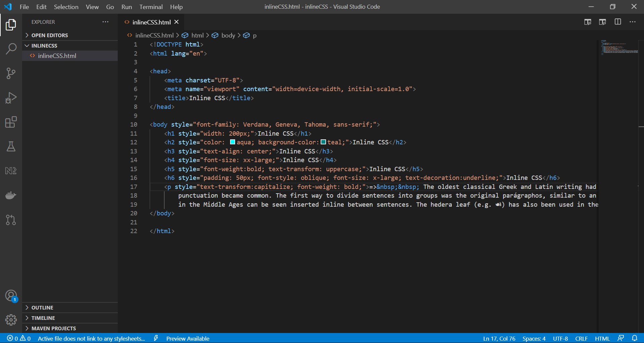Click the Split Editor Right icon
The height and width of the screenshot is (343, 644).
click(x=618, y=22)
